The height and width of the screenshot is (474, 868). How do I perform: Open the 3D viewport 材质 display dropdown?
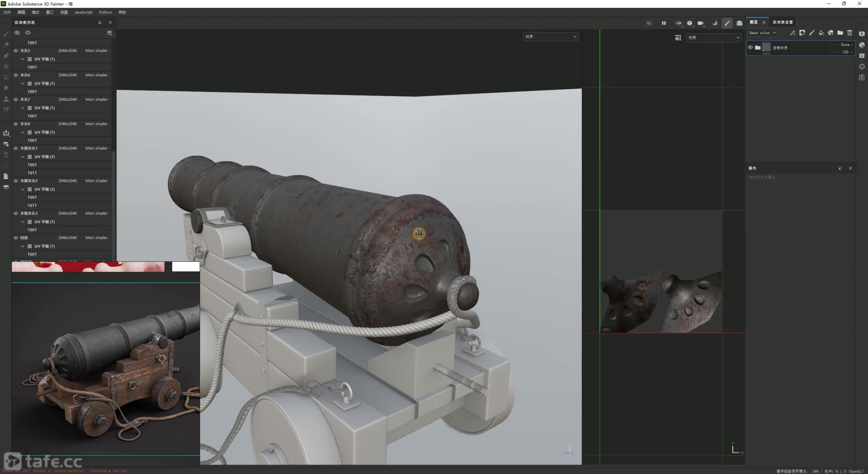pyautogui.click(x=551, y=37)
